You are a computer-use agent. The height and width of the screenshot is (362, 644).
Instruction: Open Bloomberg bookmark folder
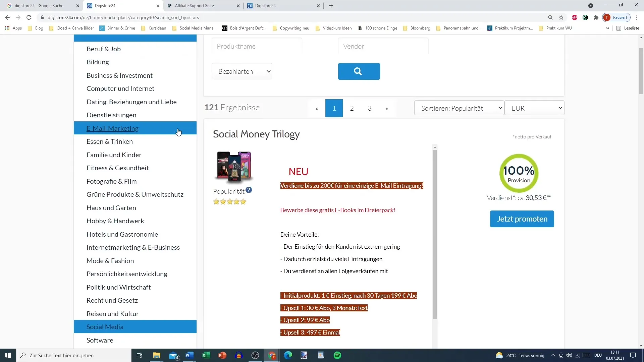click(x=417, y=28)
